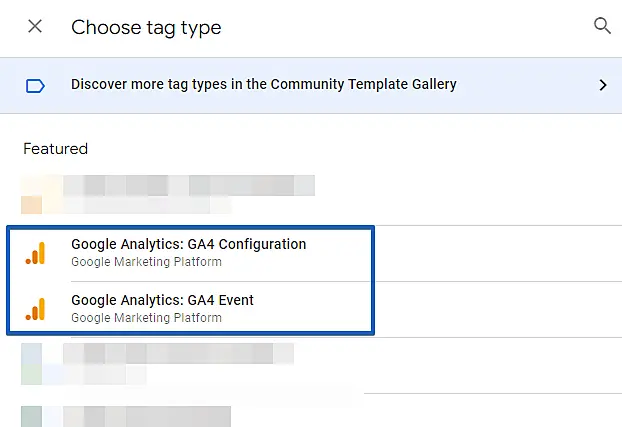Click the bottom-most blurred tag icon
Screen dimensions: 622x427
pos(32,416)
